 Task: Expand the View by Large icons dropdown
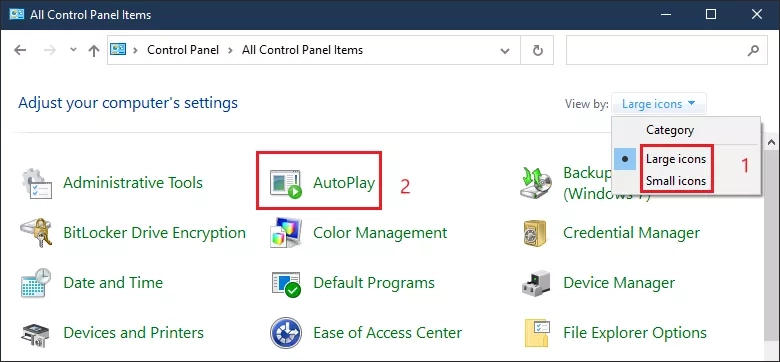point(658,104)
